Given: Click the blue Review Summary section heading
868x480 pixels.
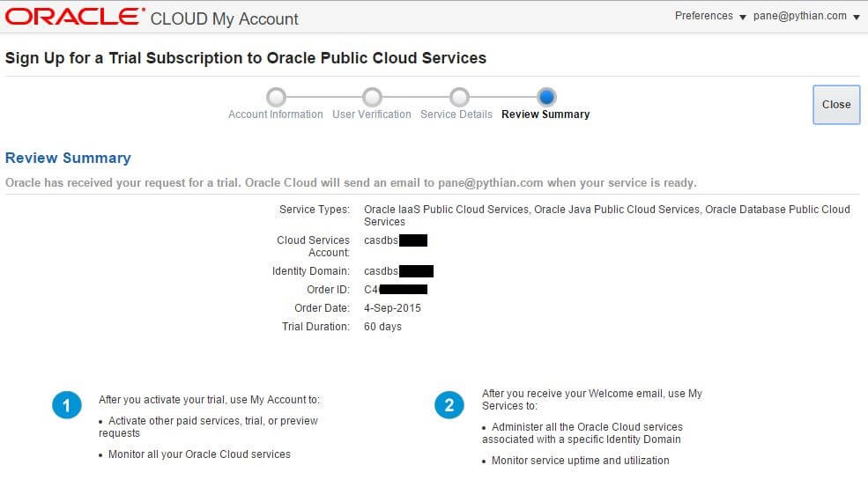Looking at the screenshot, I should [x=68, y=158].
